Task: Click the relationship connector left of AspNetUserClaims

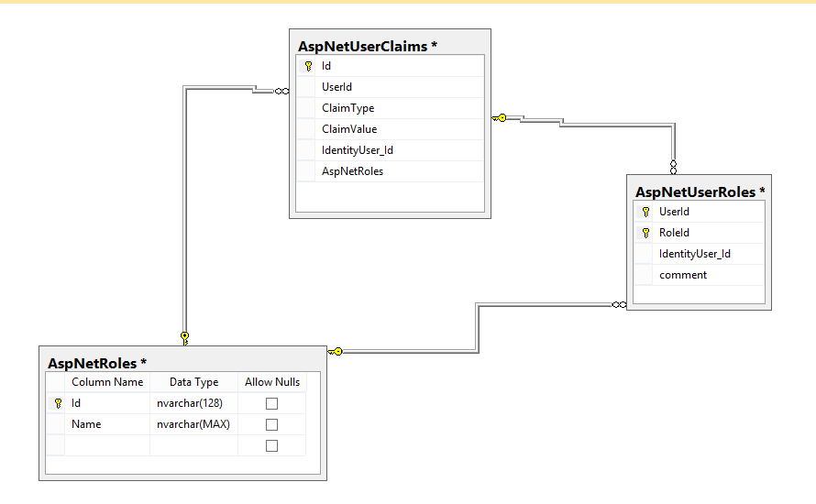Action: (x=281, y=91)
